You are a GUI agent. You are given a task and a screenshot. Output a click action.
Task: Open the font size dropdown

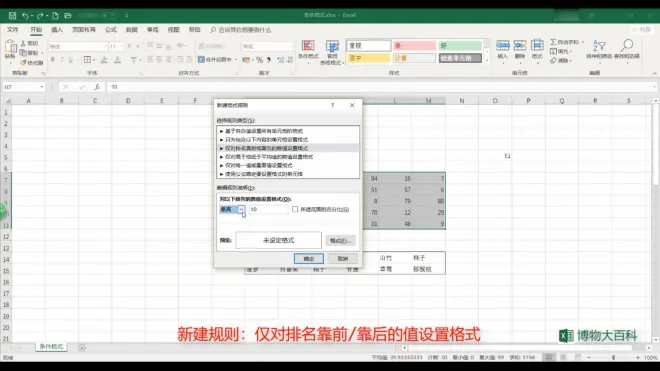coord(122,46)
